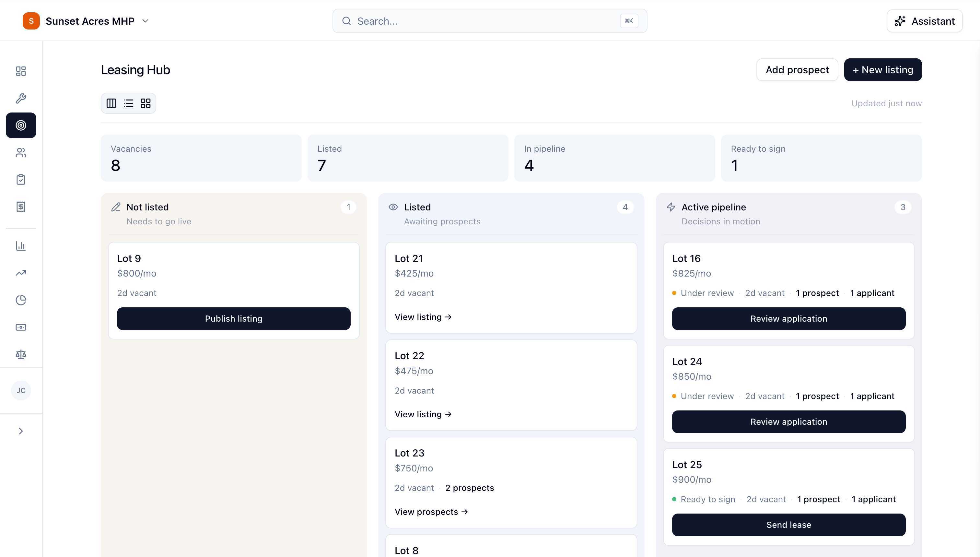The width and height of the screenshot is (980, 557).
Task: Click the $900/mo rent on Lot 25
Action: coord(692,479)
